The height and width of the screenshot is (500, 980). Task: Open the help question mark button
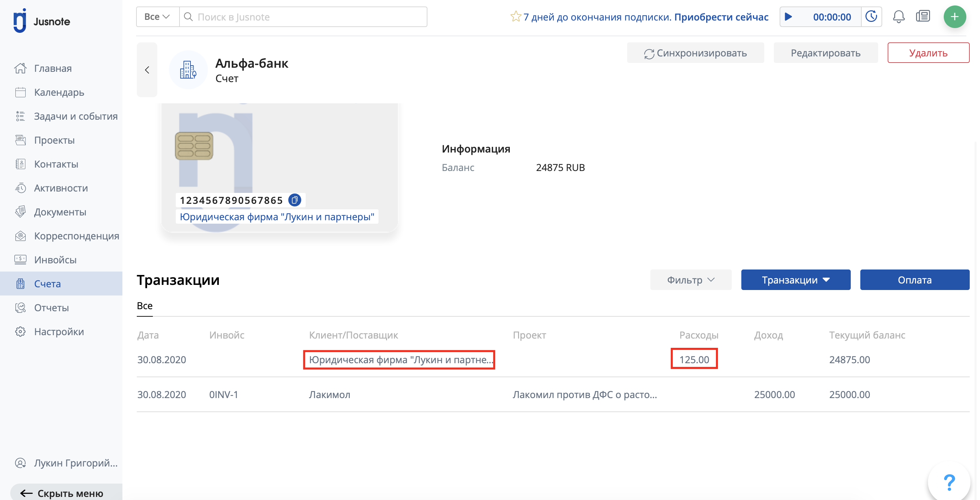tap(950, 482)
